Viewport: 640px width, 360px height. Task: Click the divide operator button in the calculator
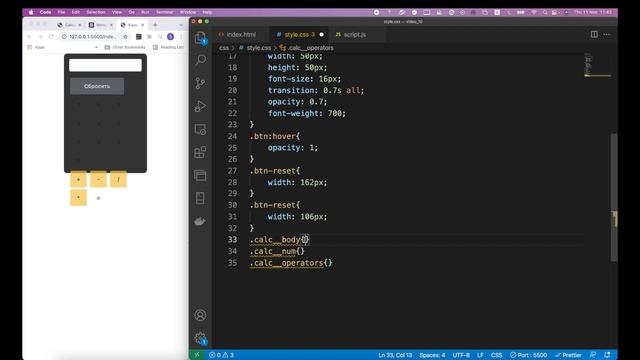118,180
